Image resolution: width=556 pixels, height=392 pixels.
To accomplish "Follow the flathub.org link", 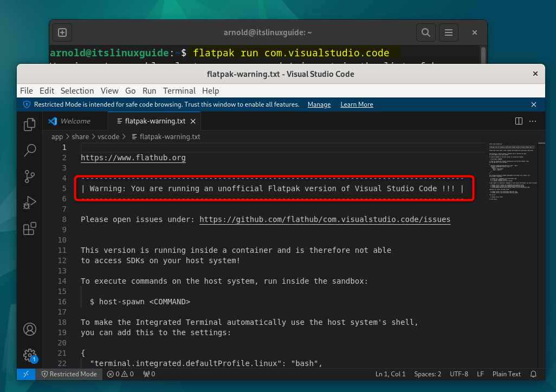I will tap(133, 158).
